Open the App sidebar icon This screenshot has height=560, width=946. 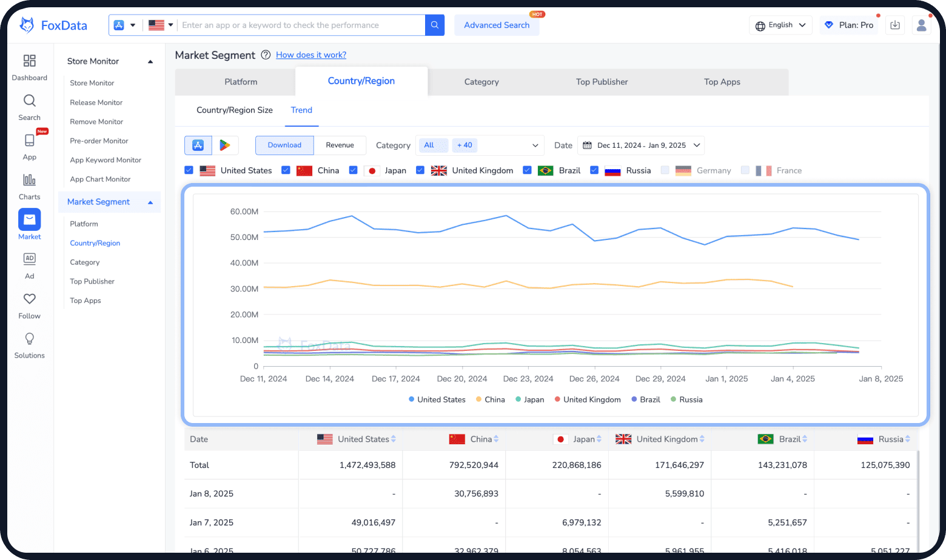tap(29, 140)
